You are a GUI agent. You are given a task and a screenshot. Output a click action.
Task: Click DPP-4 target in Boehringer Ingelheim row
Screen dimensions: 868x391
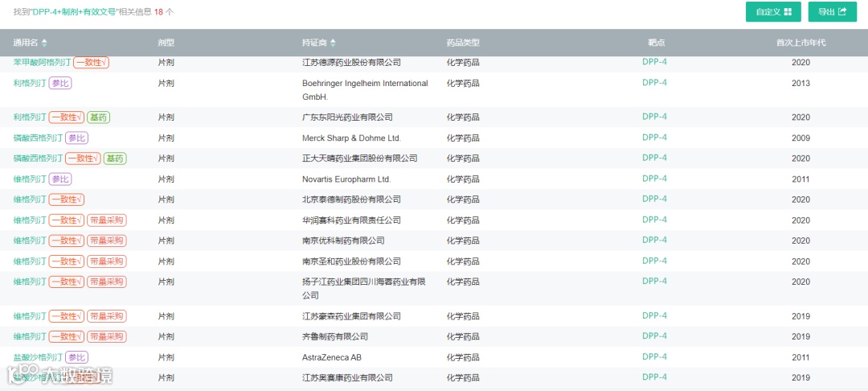(x=654, y=82)
